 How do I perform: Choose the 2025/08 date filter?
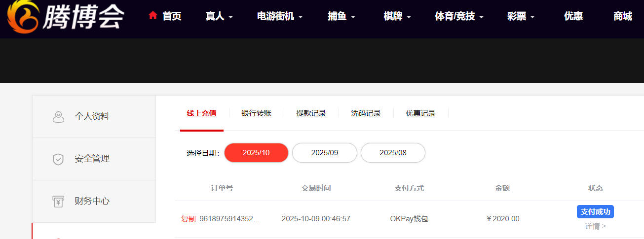click(393, 153)
